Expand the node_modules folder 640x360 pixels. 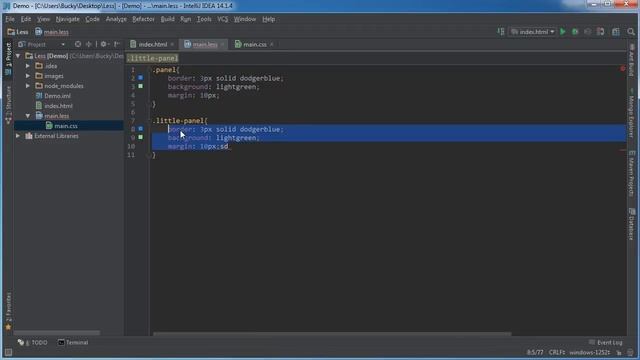pos(28,86)
